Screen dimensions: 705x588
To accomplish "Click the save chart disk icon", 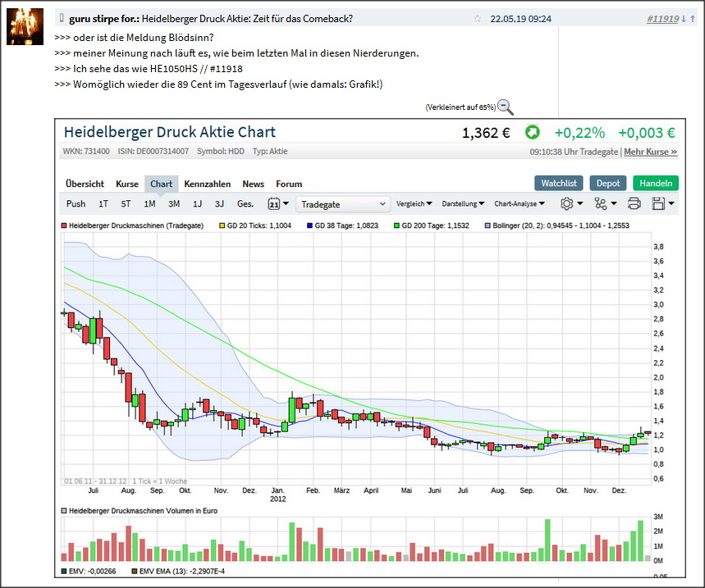I will coord(659,203).
